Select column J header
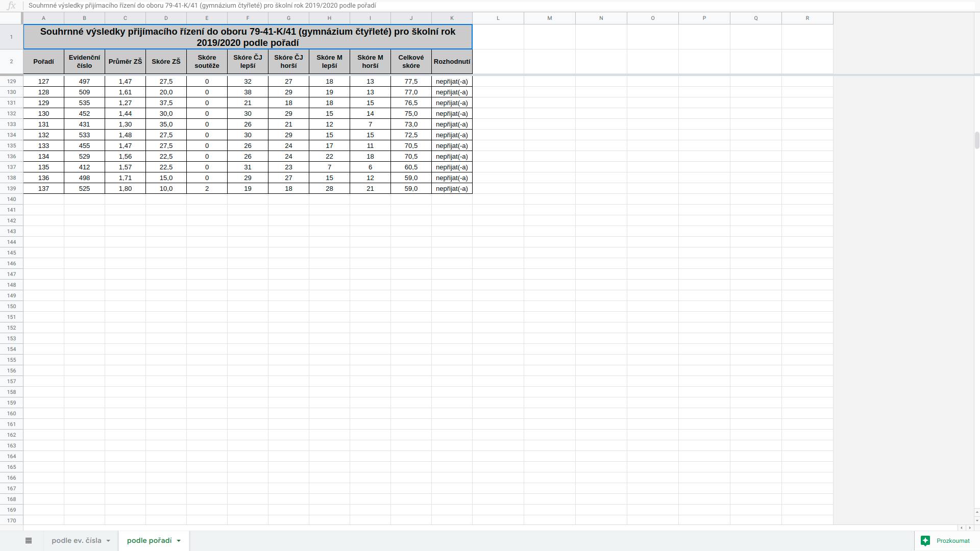This screenshot has height=551, width=980. click(411, 18)
